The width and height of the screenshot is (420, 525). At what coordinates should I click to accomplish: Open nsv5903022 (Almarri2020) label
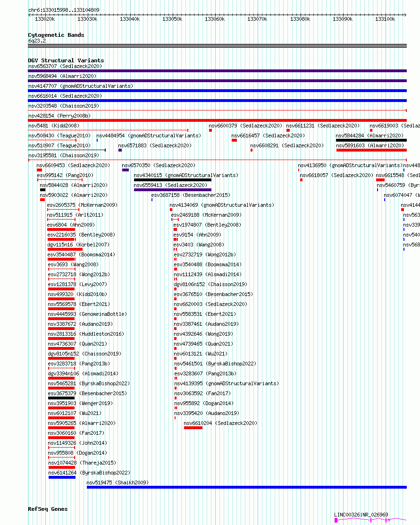(74, 195)
